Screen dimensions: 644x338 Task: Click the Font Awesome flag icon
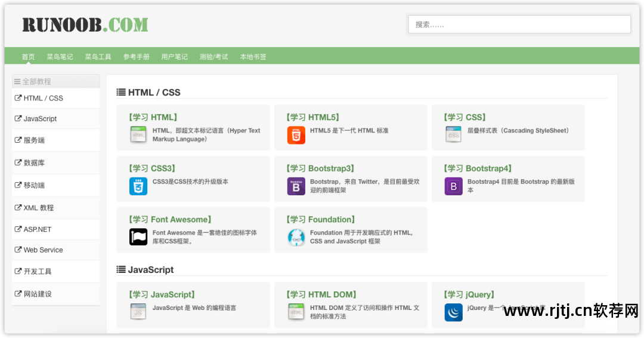click(x=138, y=237)
